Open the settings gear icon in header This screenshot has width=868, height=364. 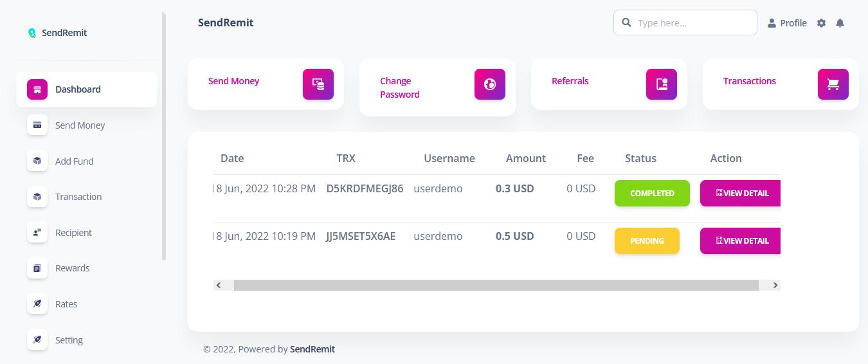[821, 23]
